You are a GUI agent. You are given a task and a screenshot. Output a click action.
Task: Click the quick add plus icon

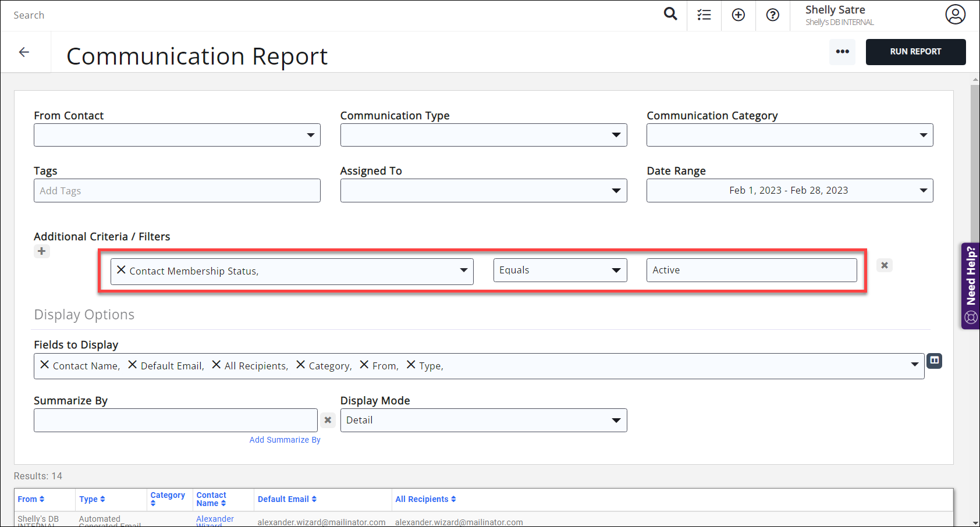738,15
